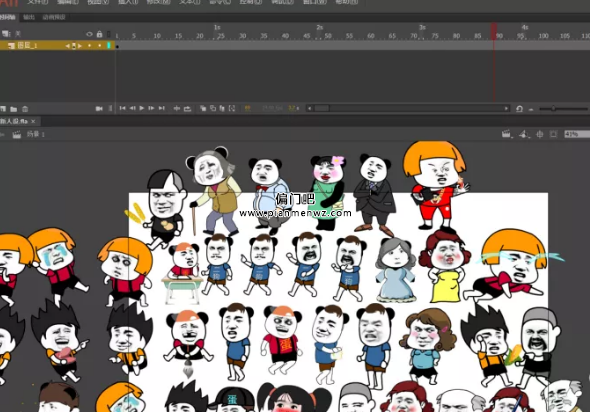Click layer 图层_1 outline color swatch
590x412 pixels.
(109, 46)
